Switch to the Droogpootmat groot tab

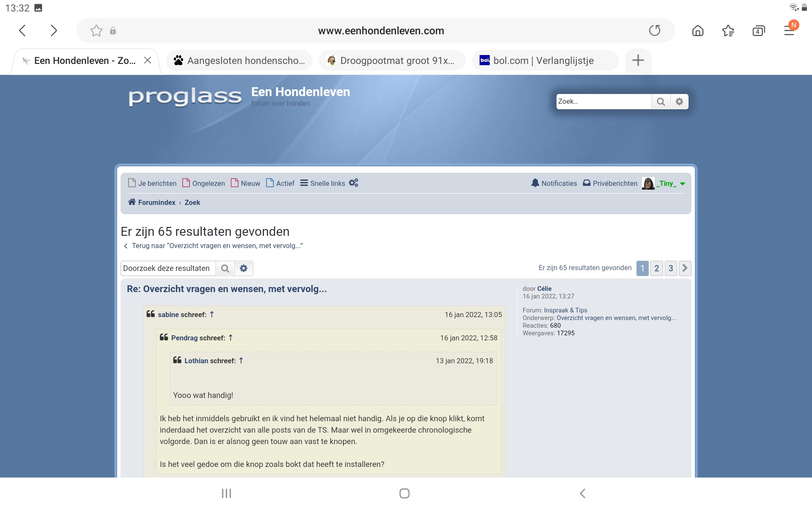coord(392,61)
